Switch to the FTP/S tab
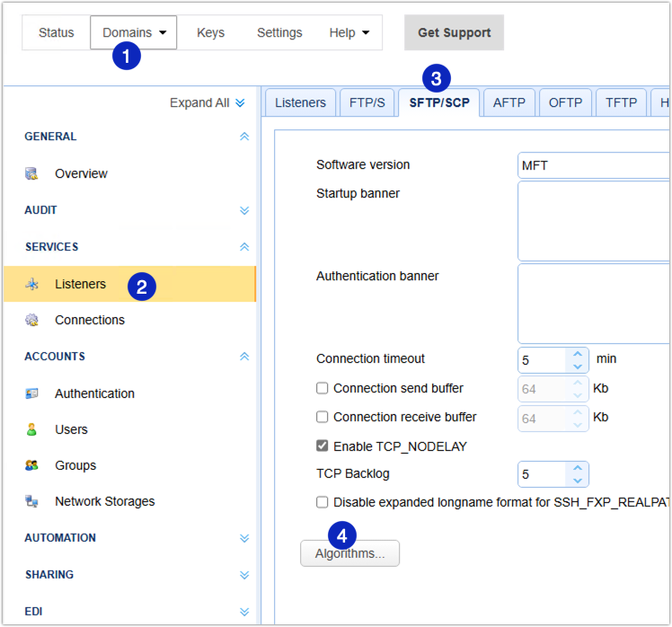This screenshot has height=627, width=672. coord(367,102)
